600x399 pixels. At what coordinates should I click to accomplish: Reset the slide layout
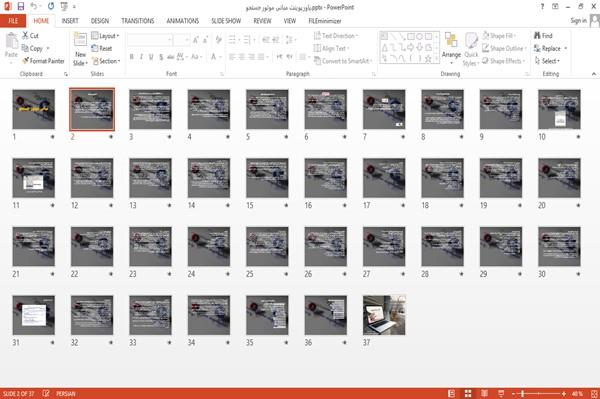pyautogui.click(x=102, y=48)
